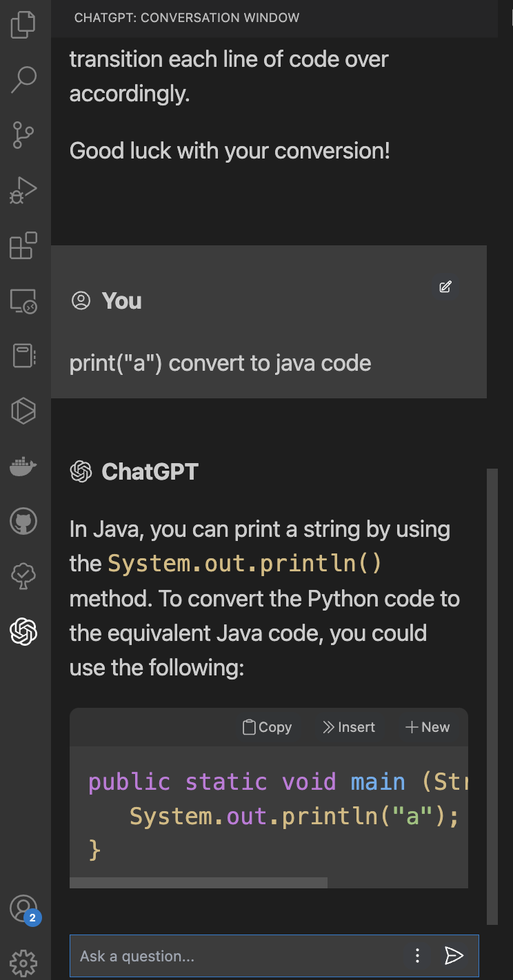Click the conversation vertical scrollbar
This screenshot has height=980, width=513.
pos(492,696)
